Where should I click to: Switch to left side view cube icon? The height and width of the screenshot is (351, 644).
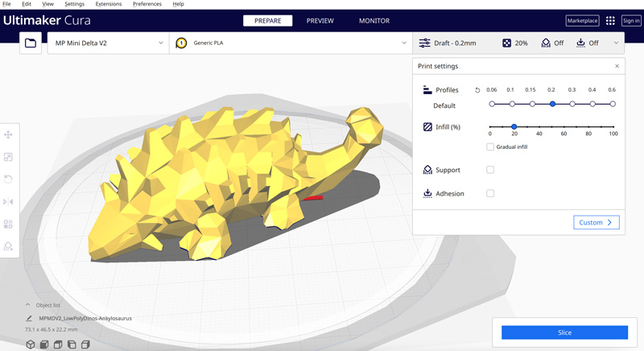point(72,345)
